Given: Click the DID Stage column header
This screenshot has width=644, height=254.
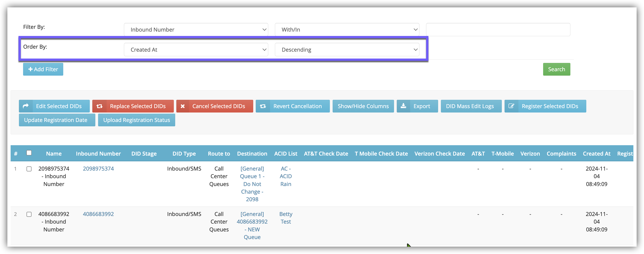Looking at the screenshot, I should coord(144,154).
